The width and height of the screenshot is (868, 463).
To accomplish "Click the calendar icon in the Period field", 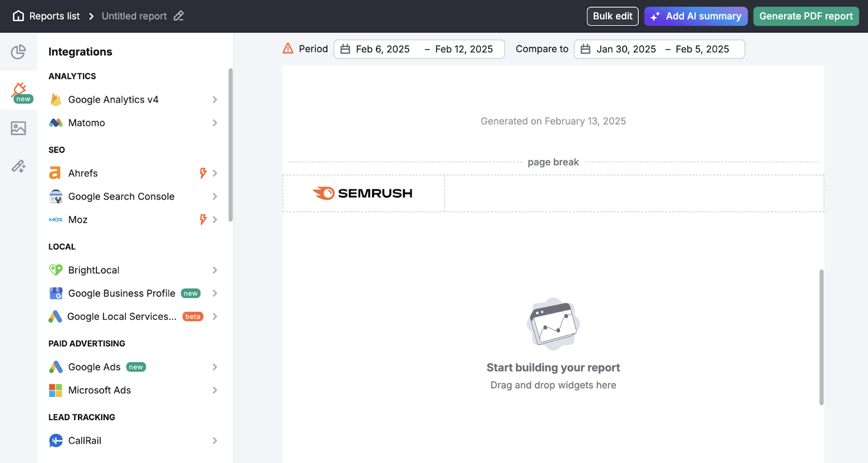I will pos(345,49).
